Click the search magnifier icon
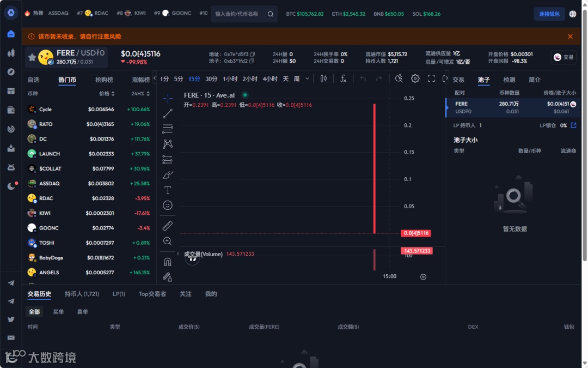Screen dimensions: 588x368 271,14
